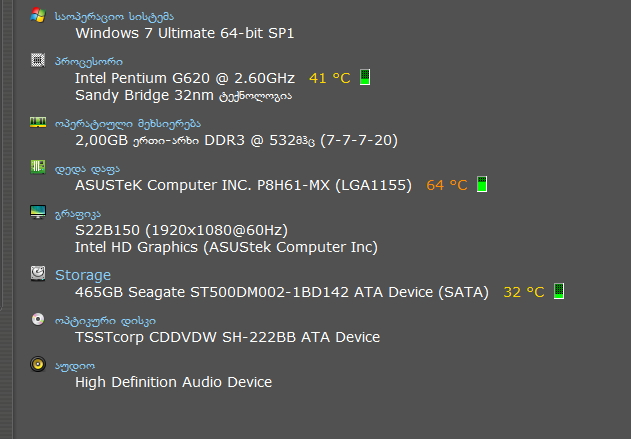Click the processor chip icon
The height and width of the screenshot is (439, 631).
pyautogui.click(x=38, y=61)
